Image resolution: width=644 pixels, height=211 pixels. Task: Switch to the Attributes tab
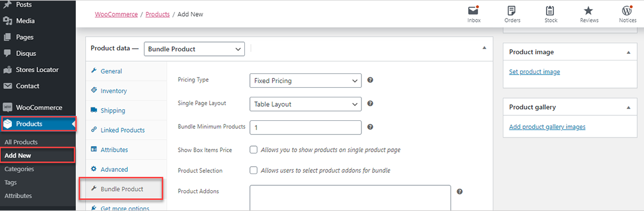(126, 150)
